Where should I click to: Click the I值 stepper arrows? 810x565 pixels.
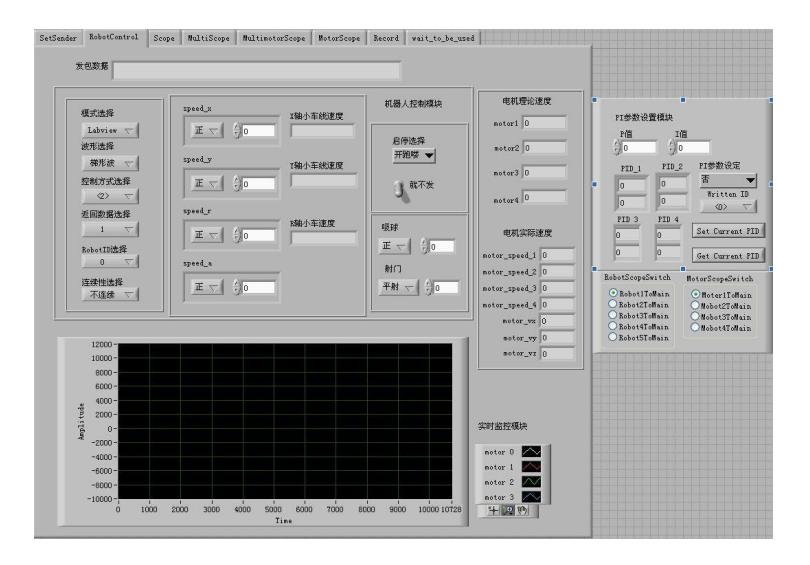pos(672,147)
